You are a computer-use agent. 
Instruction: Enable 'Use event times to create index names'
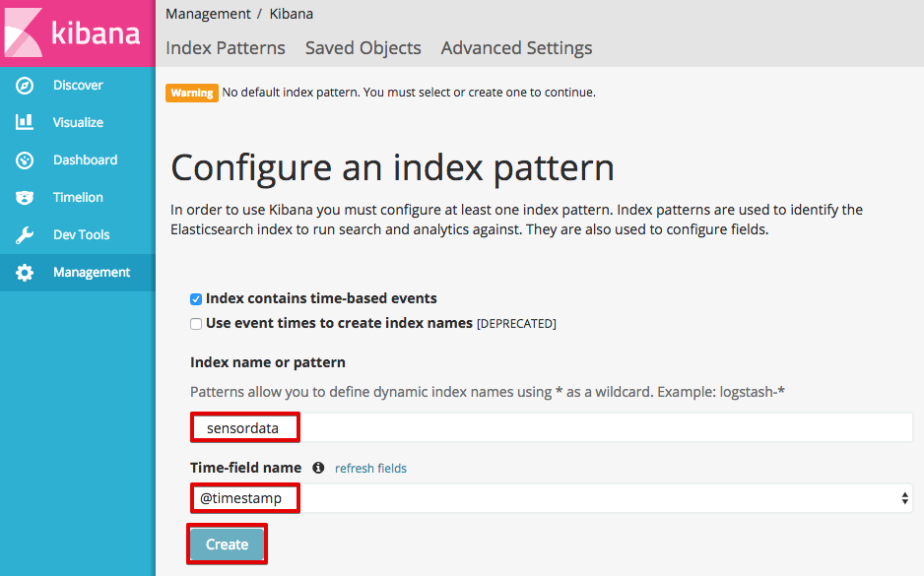196,324
